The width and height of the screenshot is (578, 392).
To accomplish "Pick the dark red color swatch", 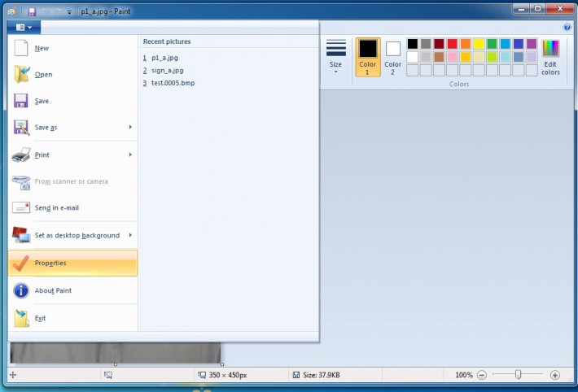I will pos(439,44).
